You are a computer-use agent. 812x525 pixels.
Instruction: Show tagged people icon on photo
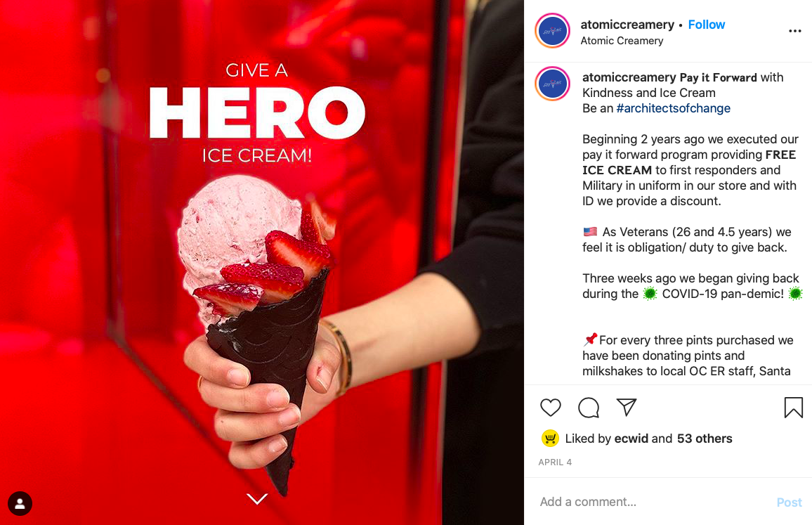tap(20, 503)
